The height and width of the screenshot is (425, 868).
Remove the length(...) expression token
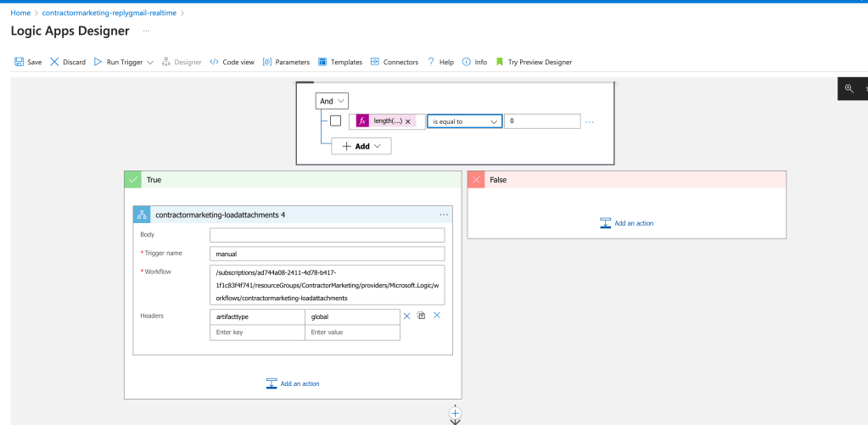point(408,122)
